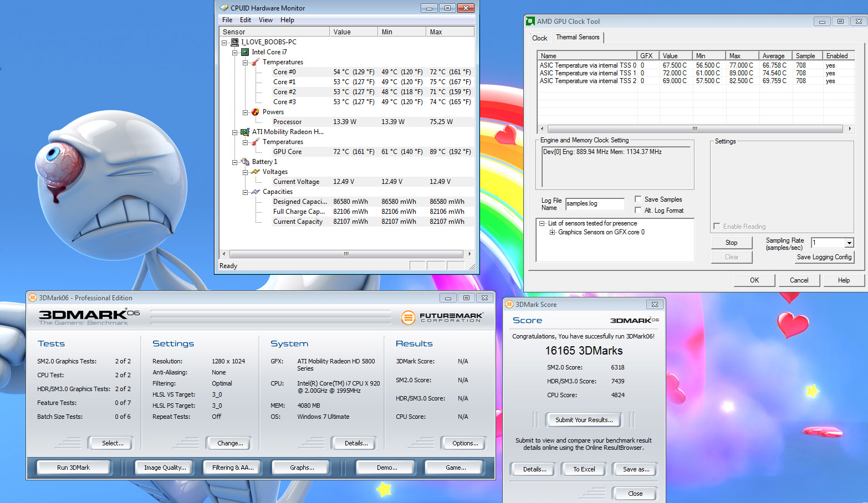The height and width of the screenshot is (503, 868).
Task: Click the computer icon beside I_LOVE_BOOBS-PC
Action: [x=235, y=42]
